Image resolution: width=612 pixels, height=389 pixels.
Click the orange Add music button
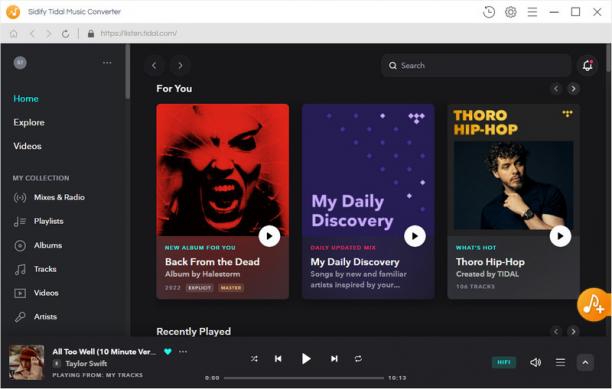point(594,305)
